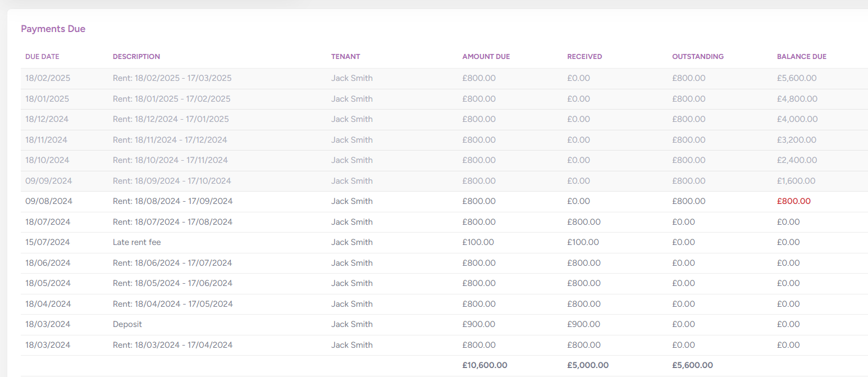
Task: Select the 18/02/2025 due date row
Action: click(48, 78)
